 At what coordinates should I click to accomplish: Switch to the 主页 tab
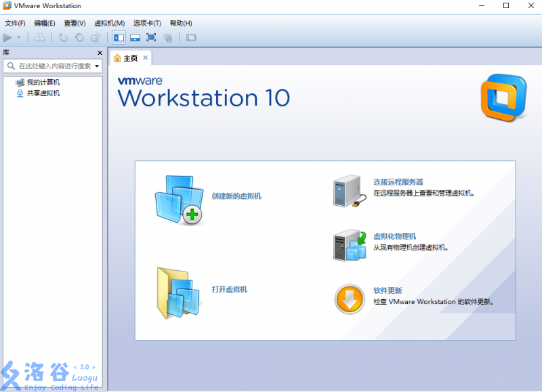click(131, 58)
